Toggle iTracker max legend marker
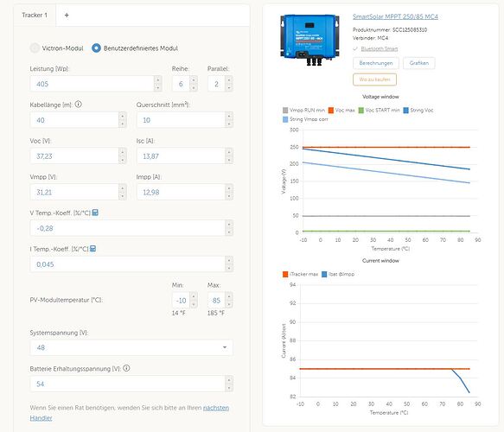 click(285, 274)
